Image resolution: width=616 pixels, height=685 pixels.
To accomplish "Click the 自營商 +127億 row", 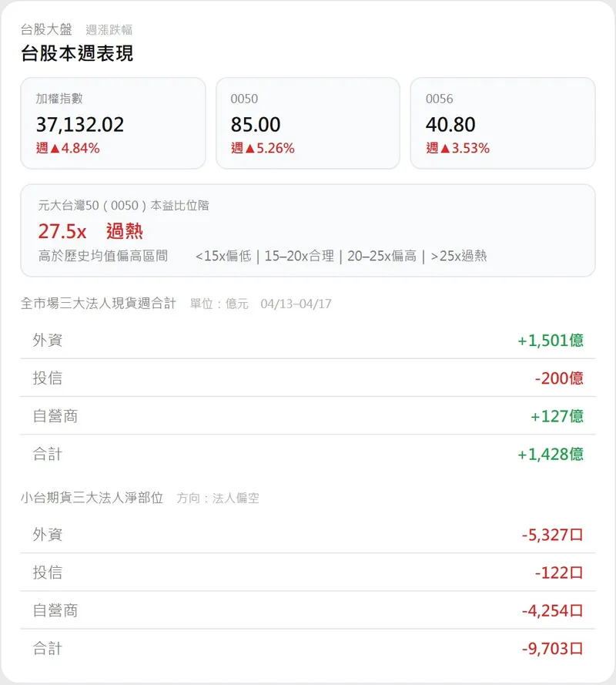I will click(308, 416).
